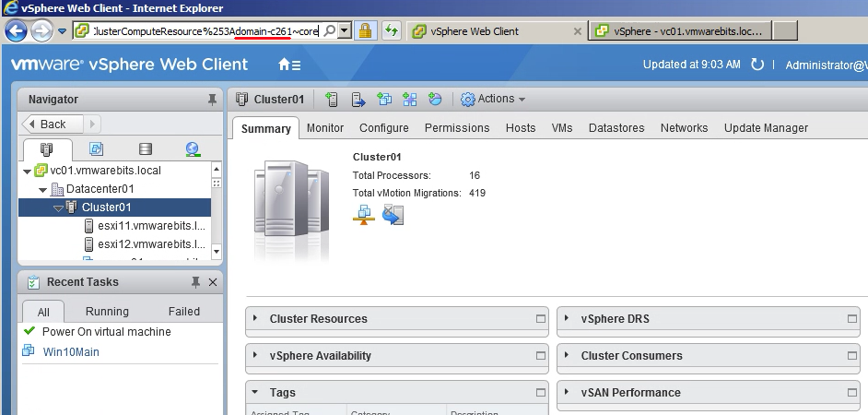Open the Configure tab
Image resolution: width=868 pixels, height=415 pixels.
click(x=384, y=128)
